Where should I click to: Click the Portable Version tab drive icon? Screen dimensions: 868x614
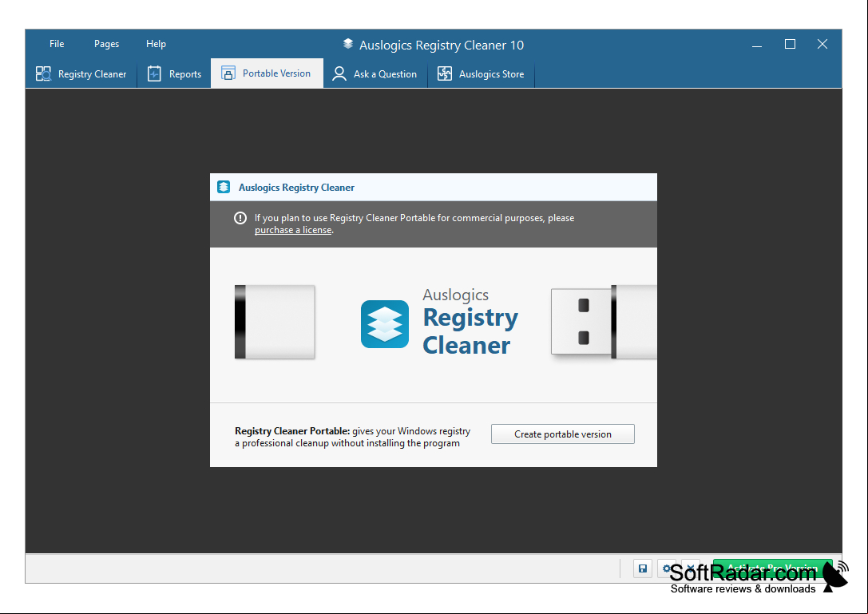pyautogui.click(x=228, y=73)
